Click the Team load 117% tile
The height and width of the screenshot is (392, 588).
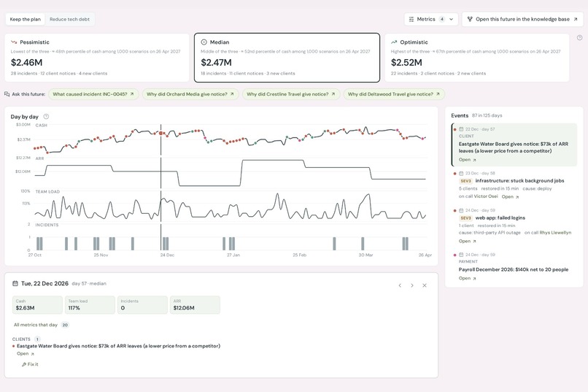coord(90,305)
